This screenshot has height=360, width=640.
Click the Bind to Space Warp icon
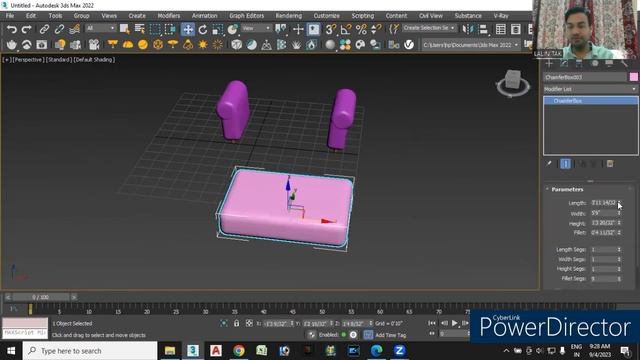pyautogui.click(x=74, y=29)
